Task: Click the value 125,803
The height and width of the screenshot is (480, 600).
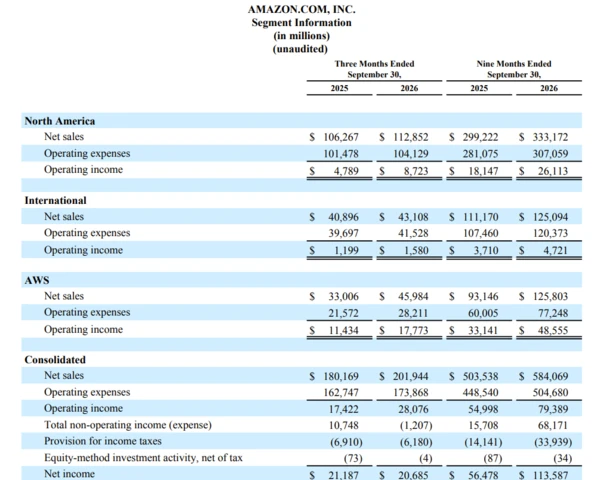Action: point(550,296)
